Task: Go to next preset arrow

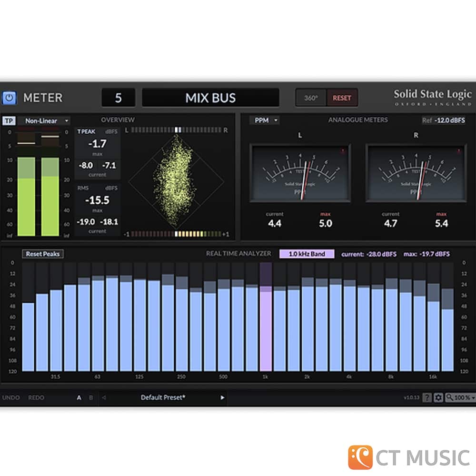Action: coord(222,397)
